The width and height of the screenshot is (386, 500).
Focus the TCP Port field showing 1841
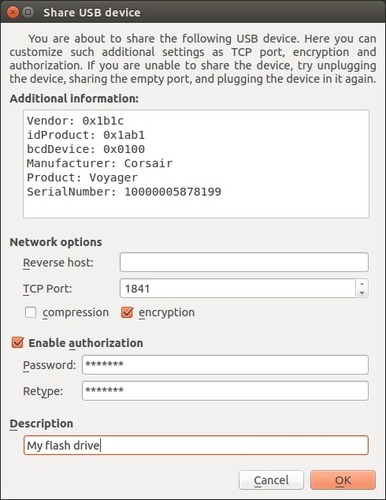[x=238, y=288]
